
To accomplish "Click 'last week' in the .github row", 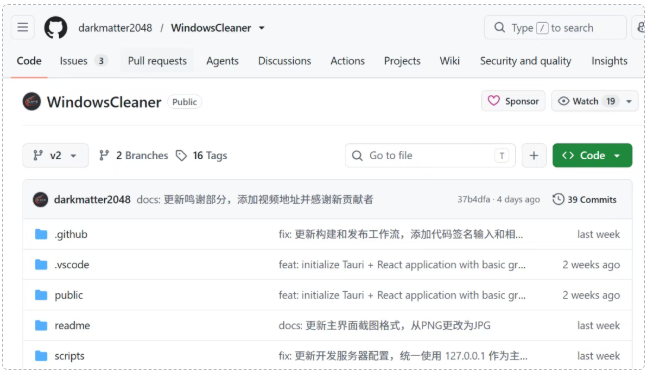I will click(598, 234).
